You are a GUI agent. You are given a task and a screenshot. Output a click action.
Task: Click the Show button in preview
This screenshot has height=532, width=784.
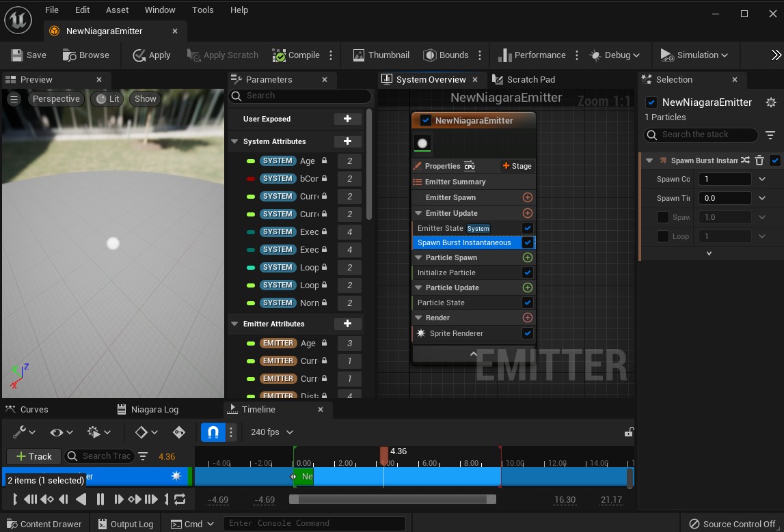145,99
